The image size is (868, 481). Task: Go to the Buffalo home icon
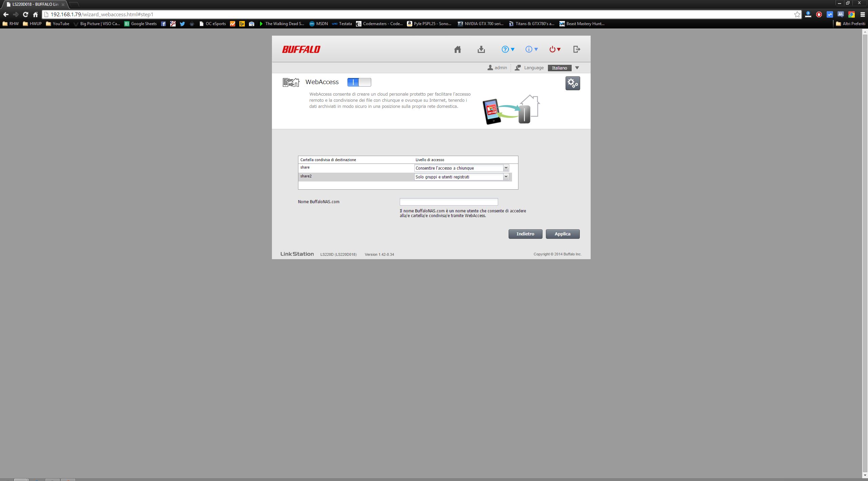point(457,50)
